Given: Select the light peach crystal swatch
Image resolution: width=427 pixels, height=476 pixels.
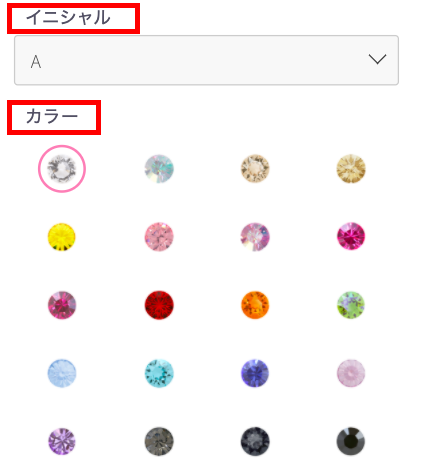Looking at the screenshot, I should [x=255, y=169].
